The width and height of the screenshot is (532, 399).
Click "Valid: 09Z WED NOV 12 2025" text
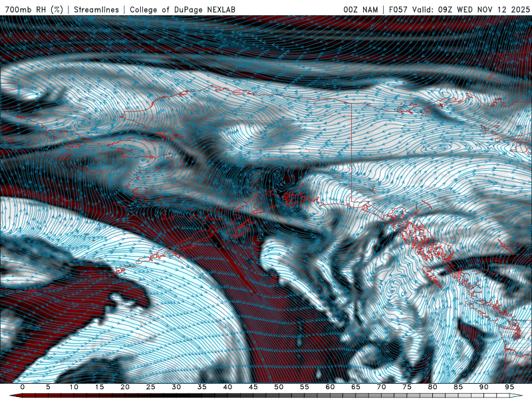click(471, 9)
